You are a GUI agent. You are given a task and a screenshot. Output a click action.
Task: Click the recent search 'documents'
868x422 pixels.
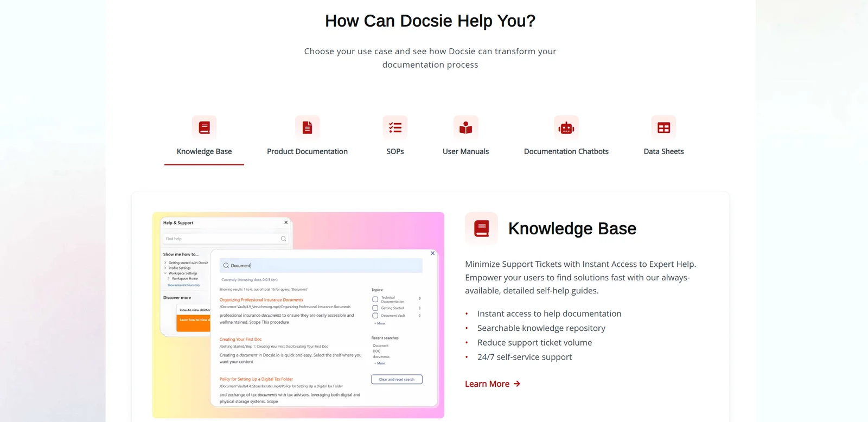[x=381, y=356]
